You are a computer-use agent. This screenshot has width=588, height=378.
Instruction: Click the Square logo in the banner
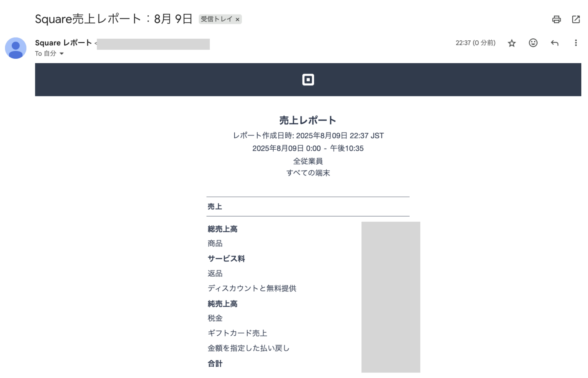tap(308, 80)
